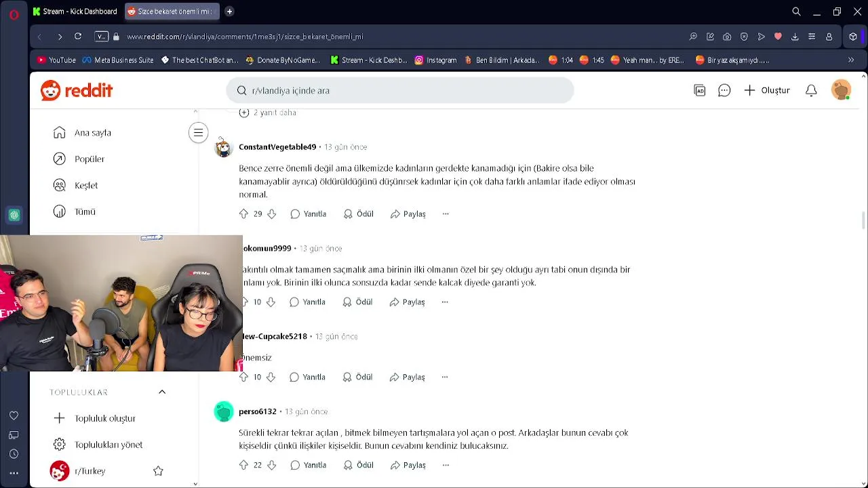Favorite r/Turkey with the star

pos(158,471)
